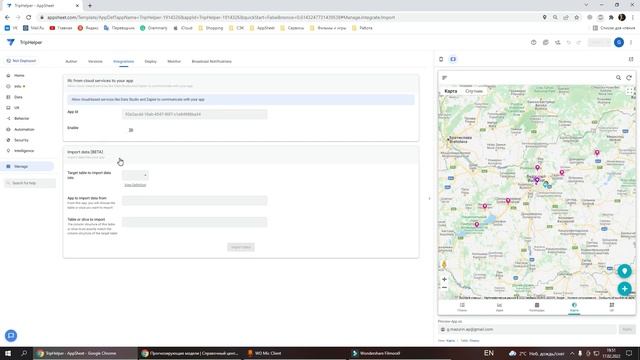640x360 pixels.
Task: Open the Automation section in the sidebar
Action: pyautogui.click(x=24, y=129)
